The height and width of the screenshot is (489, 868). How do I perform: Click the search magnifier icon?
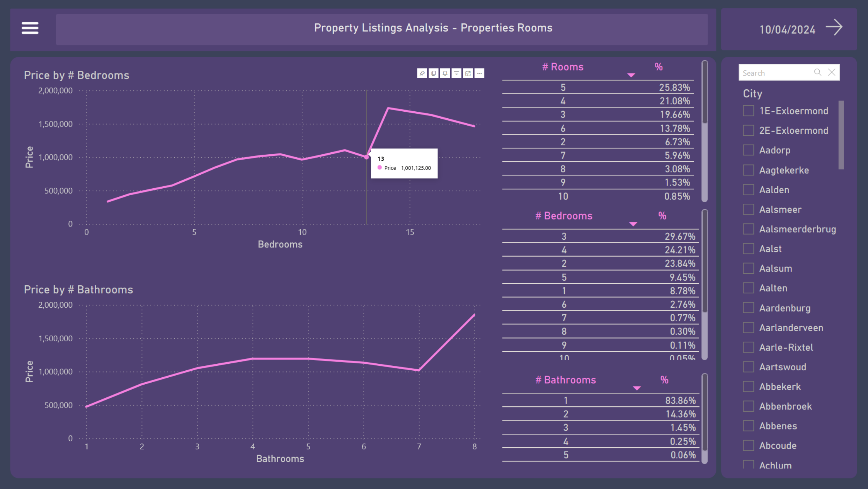point(818,72)
